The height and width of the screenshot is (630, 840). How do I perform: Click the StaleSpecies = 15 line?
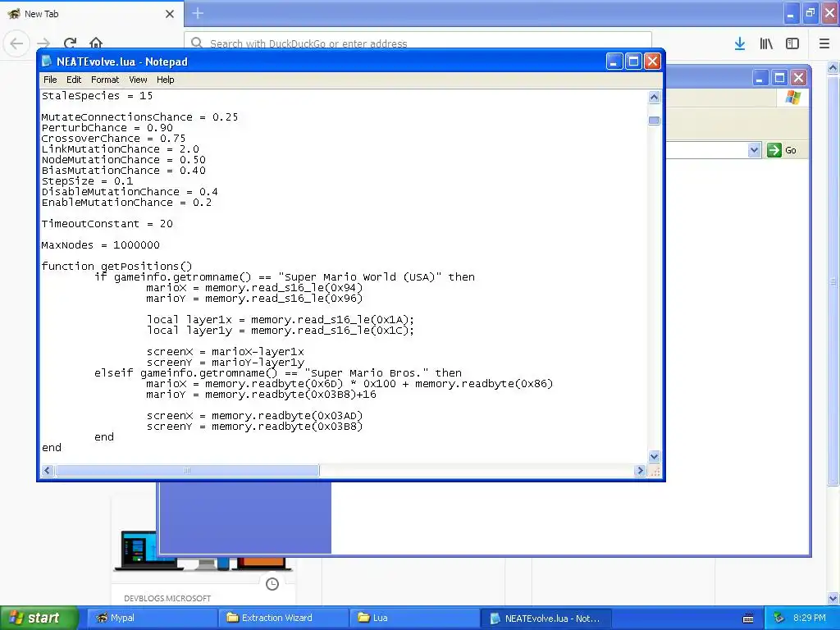(x=97, y=96)
